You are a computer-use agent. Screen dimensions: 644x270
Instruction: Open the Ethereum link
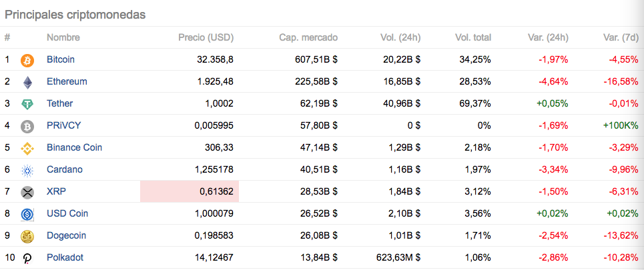click(67, 81)
